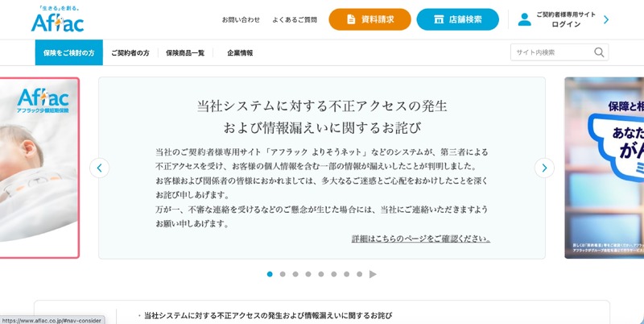Open bottom news link about 不正アクセス
Image resolution: width=644 pixels, height=324 pixels.
pyautogui.click(x=268, y=316)
